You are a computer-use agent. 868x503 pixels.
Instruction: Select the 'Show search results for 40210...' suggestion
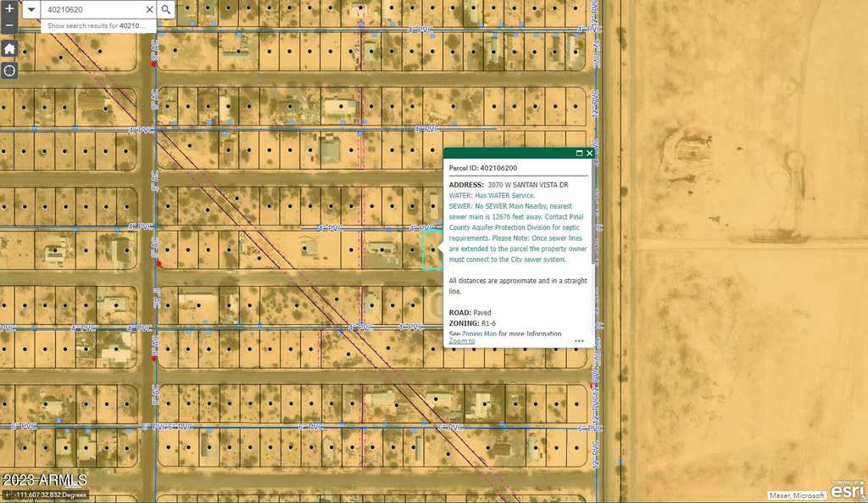point(97,25)
